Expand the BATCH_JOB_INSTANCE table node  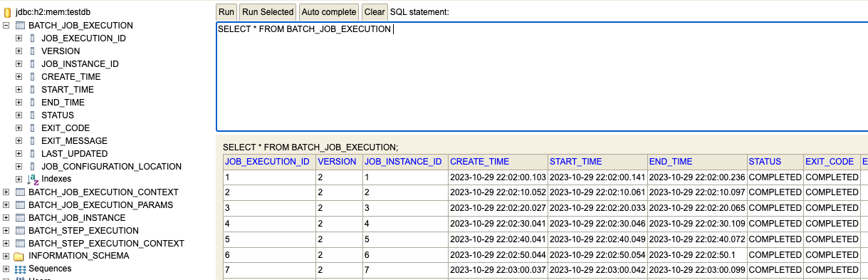6,218
